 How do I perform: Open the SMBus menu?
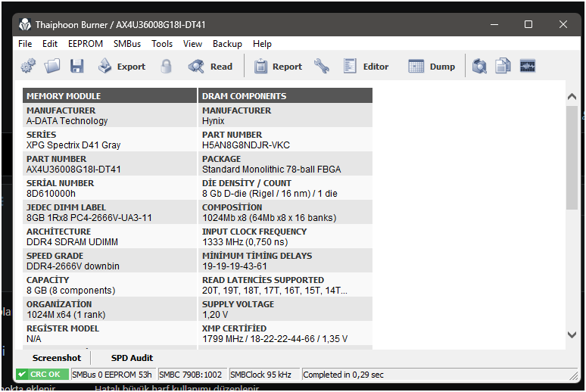(x=127, y=44)
